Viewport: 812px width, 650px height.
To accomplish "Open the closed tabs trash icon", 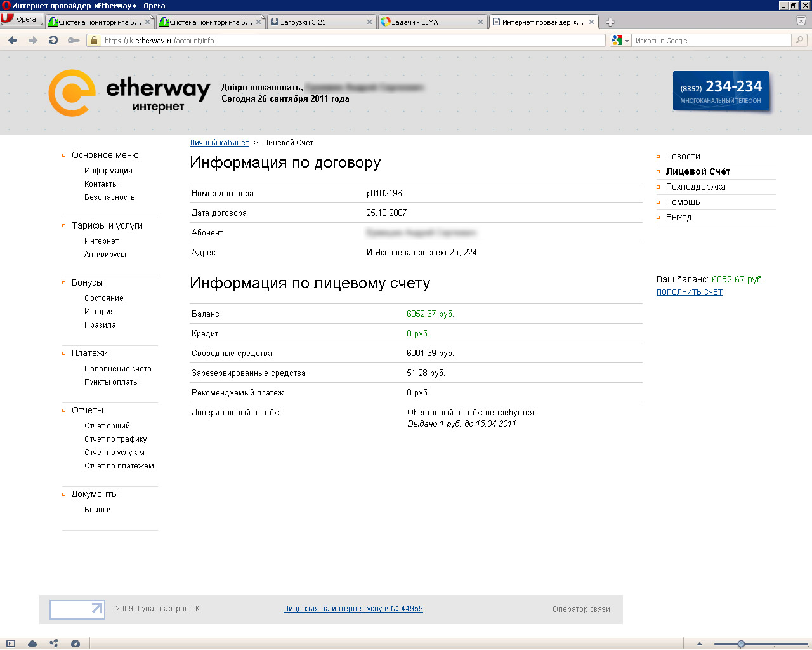I will coord(801,20).
